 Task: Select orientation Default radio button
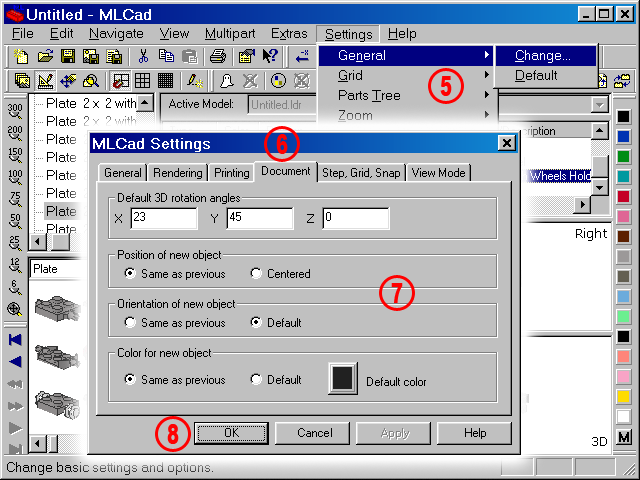[256, 322]
